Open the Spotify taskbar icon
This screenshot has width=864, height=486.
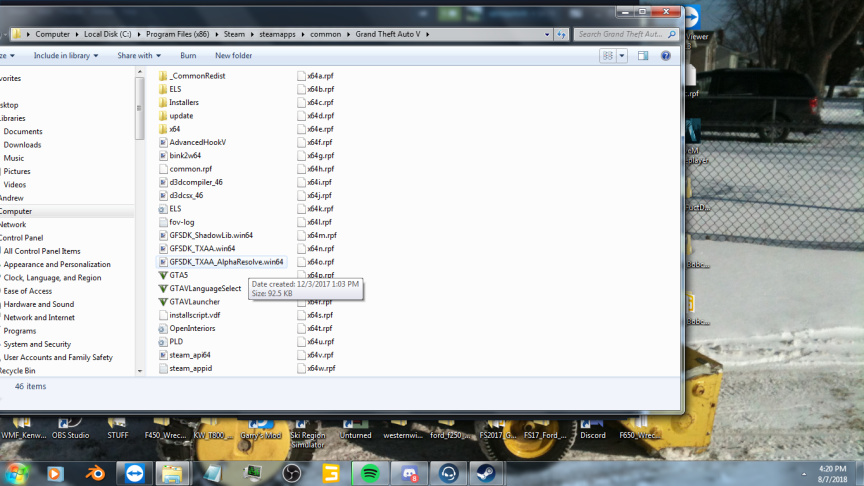click(x=370, y=473)
